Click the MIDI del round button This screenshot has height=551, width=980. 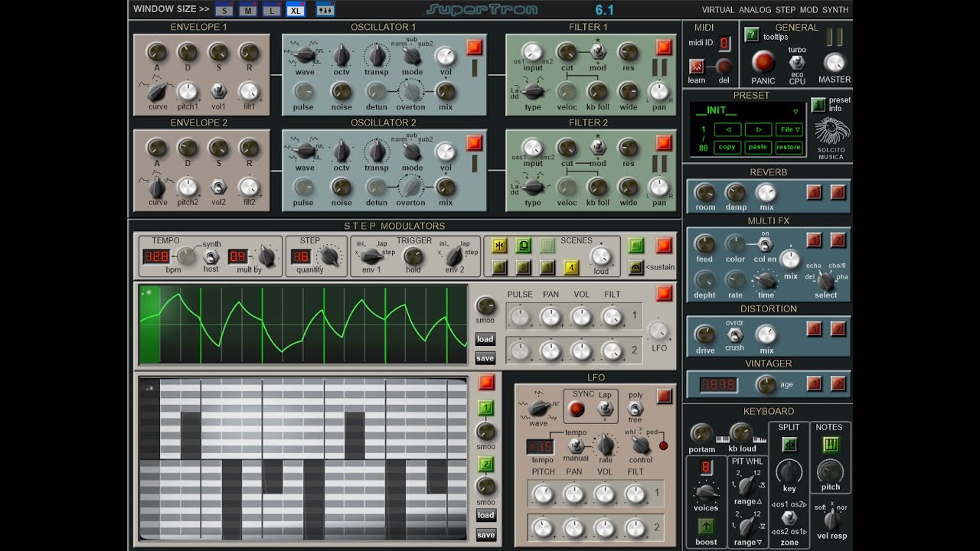pos(724,66)
